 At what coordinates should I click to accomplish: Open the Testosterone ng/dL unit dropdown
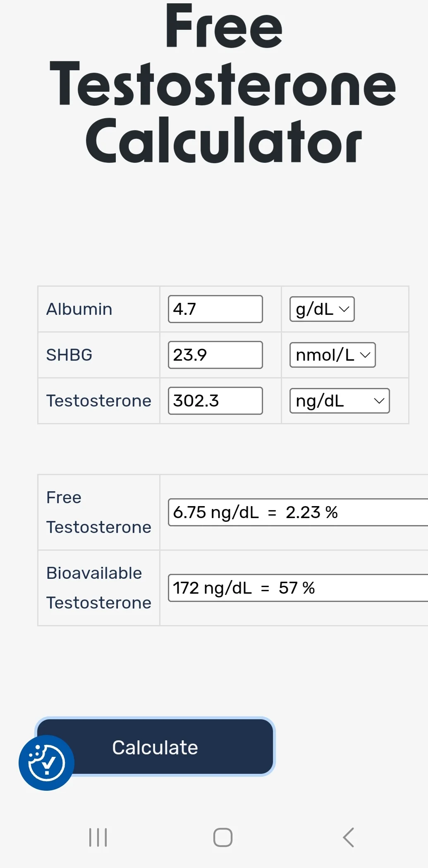[339, 401]
